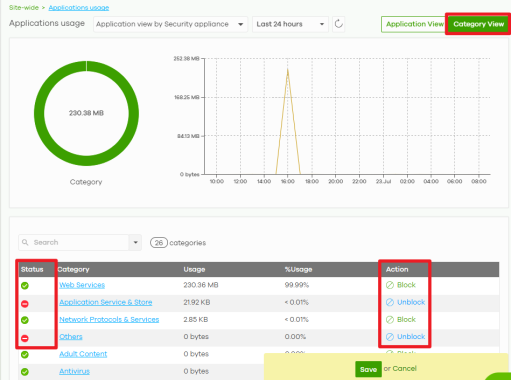Open the Antivirus category link
This screenshot has width=511, height=380.
click(x=74, y=371)
